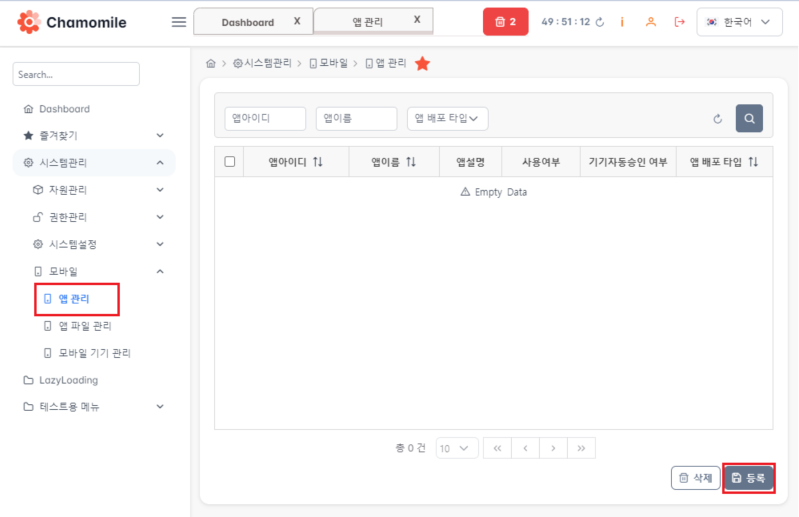Open the user profile icon
Image resolution: width=799 pixels, height=517 pixels.
click(x=651, y=22)
